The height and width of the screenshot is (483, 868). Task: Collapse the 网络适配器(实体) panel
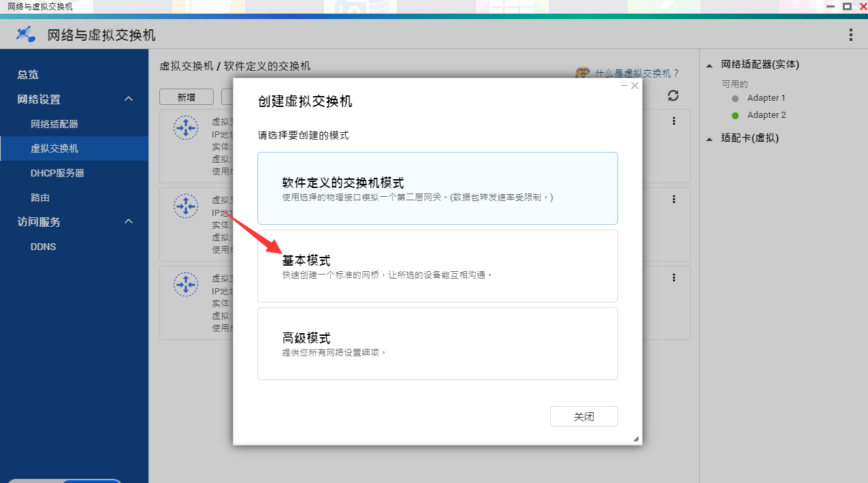coord(709,65)
